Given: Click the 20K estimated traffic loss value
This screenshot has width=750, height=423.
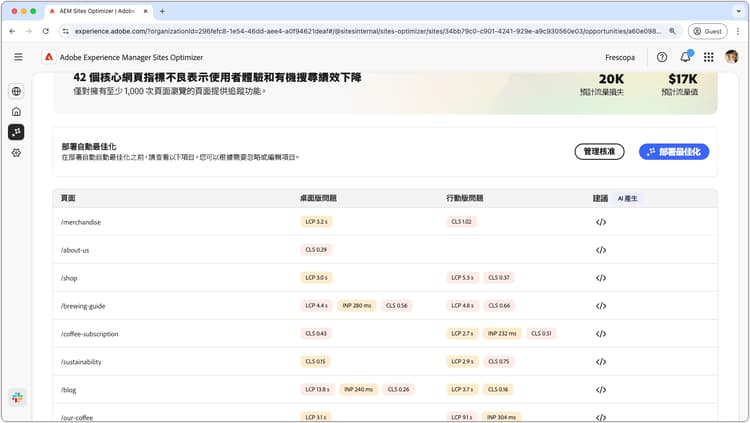Looking at the screenshot, I should pyautogui.click(x=611, y=79).
